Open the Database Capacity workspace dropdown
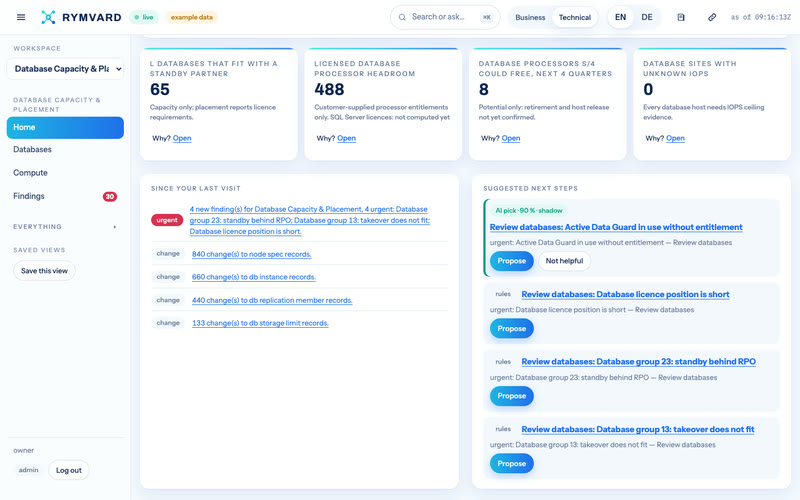 pos(65,69)
